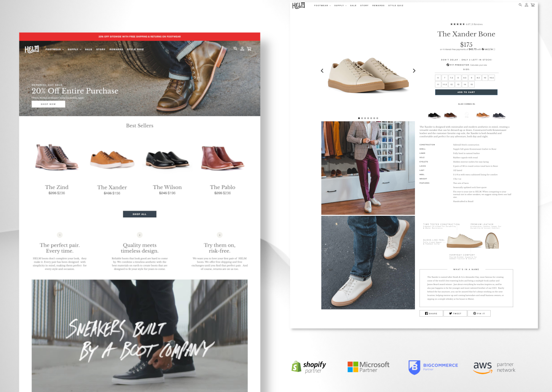Open Style Quiz on product page nav
The width and height of the screenshot is (552, 392).
[x=396, y=5]
